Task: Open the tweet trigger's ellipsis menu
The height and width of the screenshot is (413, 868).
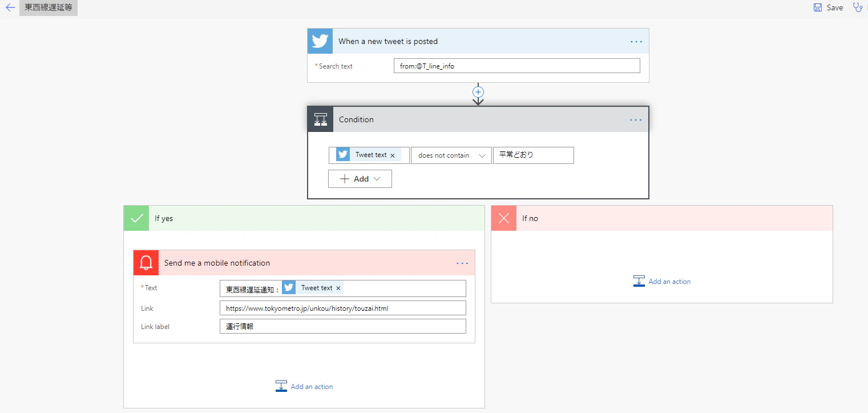Action: click(x=636, y=41)
